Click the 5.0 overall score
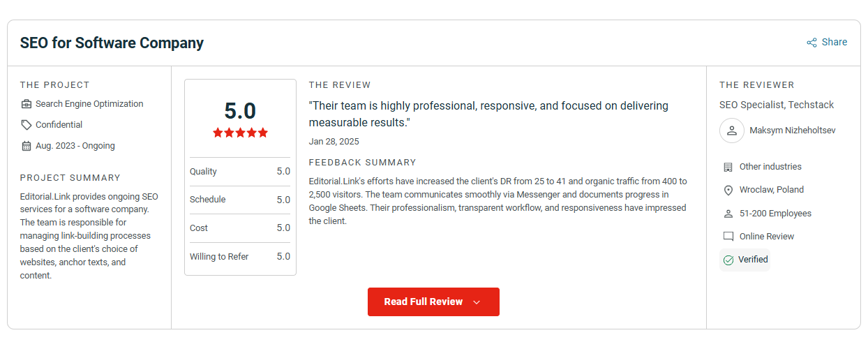This screenshot has width=868, height=349. (x=240, y=111)
